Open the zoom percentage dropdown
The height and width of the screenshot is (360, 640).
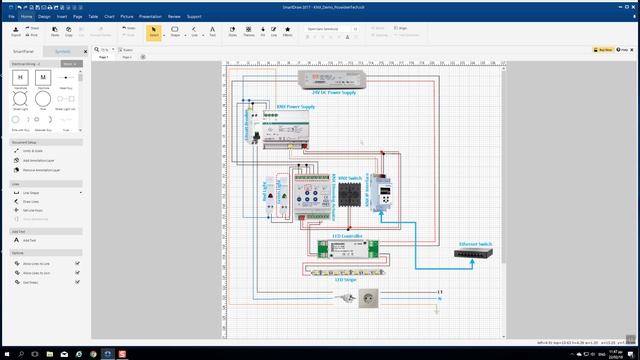click(x=113, y=49)
